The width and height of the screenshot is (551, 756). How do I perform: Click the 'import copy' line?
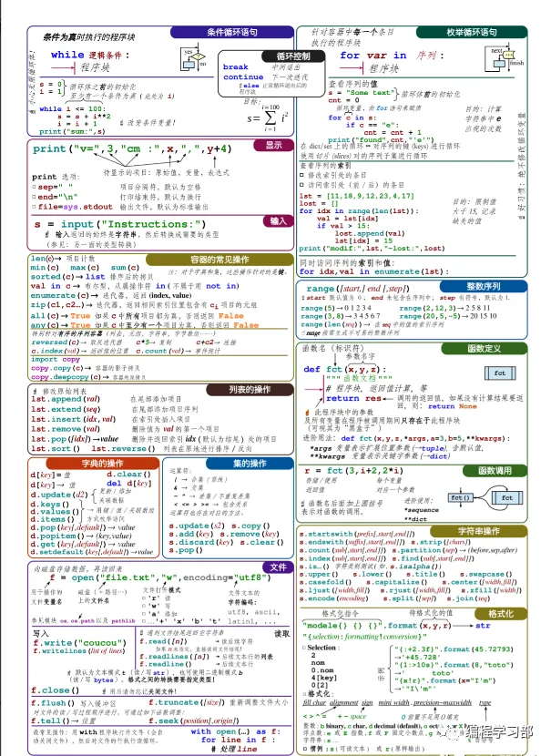[56, 360]
